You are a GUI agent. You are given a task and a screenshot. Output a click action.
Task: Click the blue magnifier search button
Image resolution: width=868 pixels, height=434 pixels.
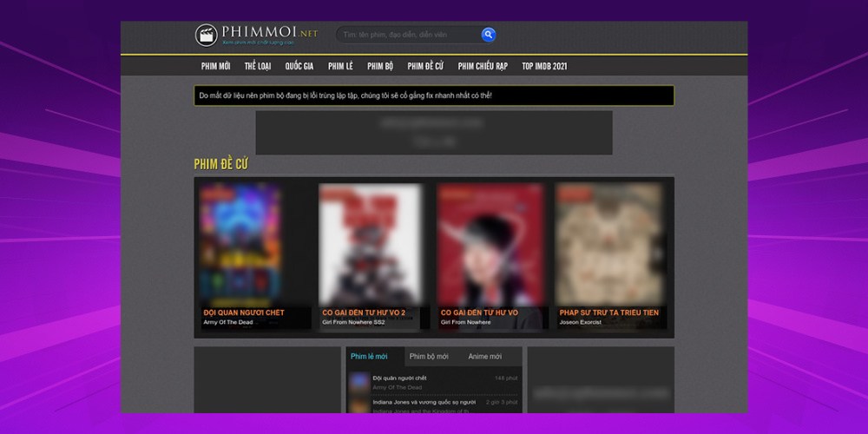pyautogui.click(x=488, y=35)
